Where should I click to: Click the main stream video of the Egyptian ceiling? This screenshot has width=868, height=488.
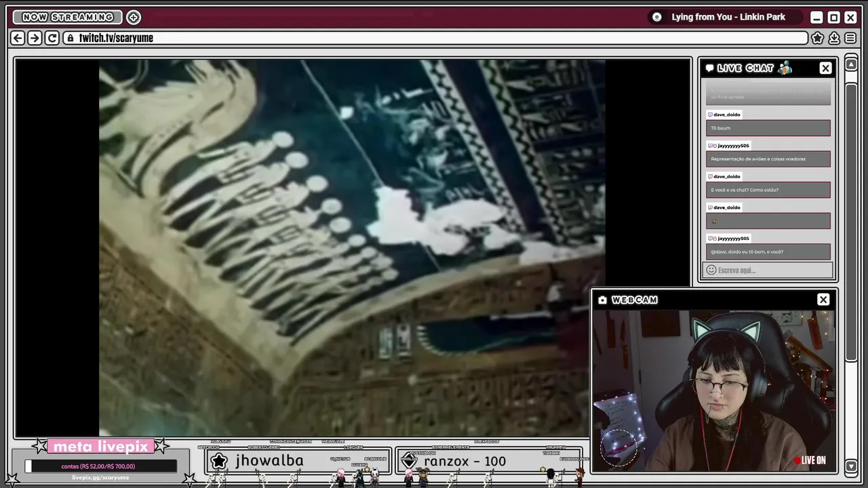coord(352,248)
